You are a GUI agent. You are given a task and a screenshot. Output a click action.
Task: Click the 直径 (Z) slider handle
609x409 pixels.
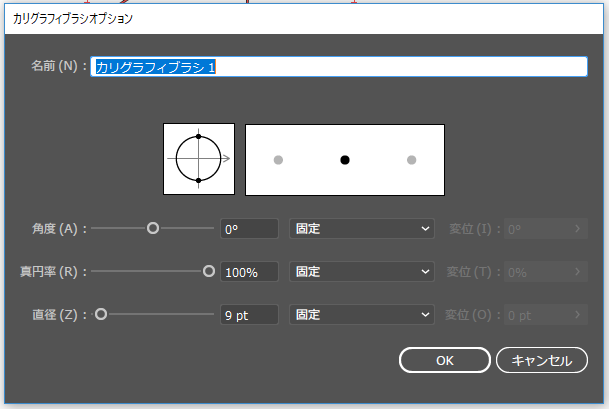point(101,314)
